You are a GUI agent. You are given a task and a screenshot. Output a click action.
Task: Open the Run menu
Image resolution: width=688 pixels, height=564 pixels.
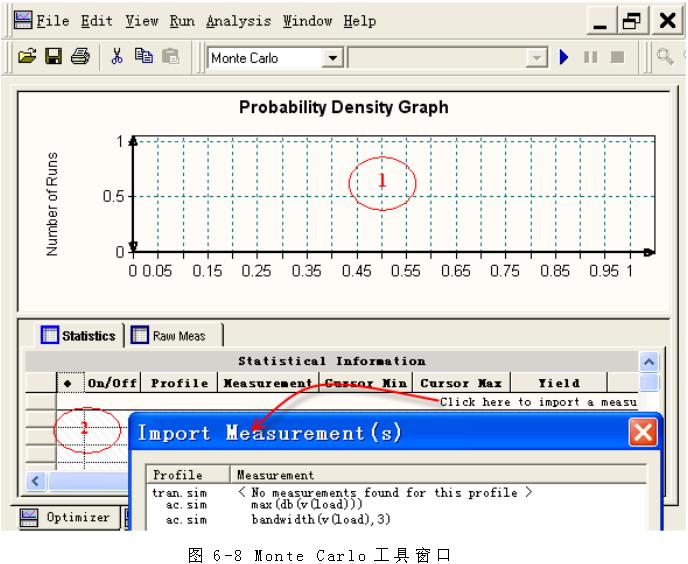tap(182, 21)
